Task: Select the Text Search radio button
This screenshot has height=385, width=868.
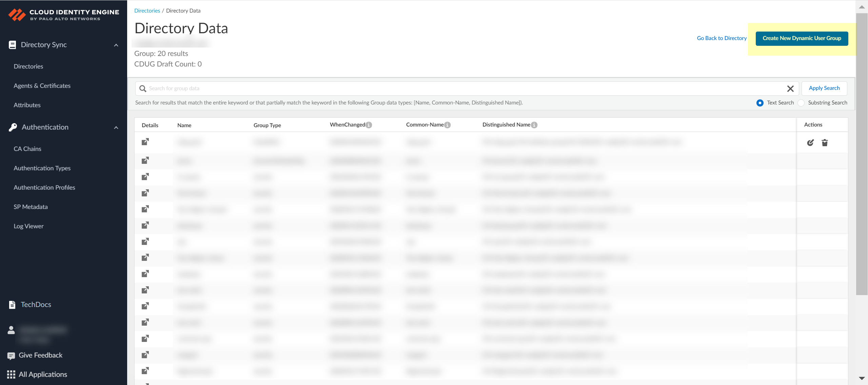Action: [x=760, y=103]
